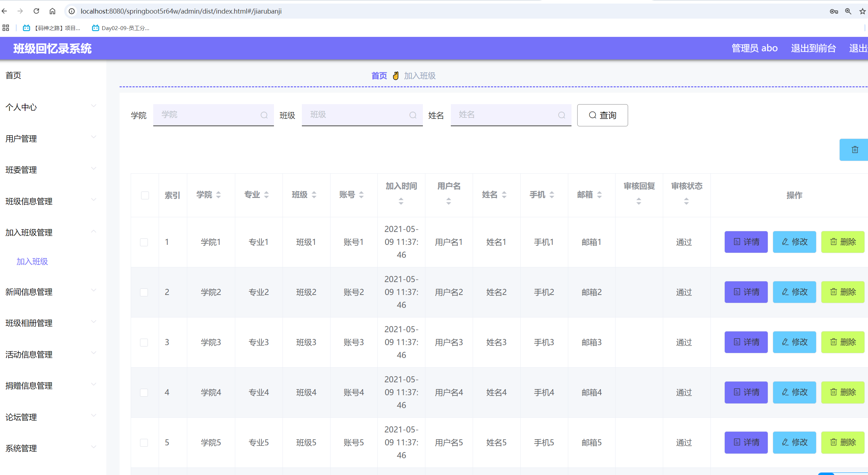The image size is (868, 475).
Task: Sort by 审核回复 column arrows
Action: tap(639, 201)
